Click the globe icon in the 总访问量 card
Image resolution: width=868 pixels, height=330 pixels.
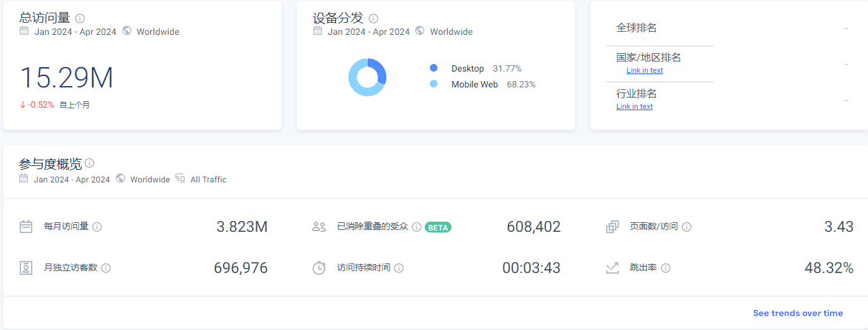(127, 30)
